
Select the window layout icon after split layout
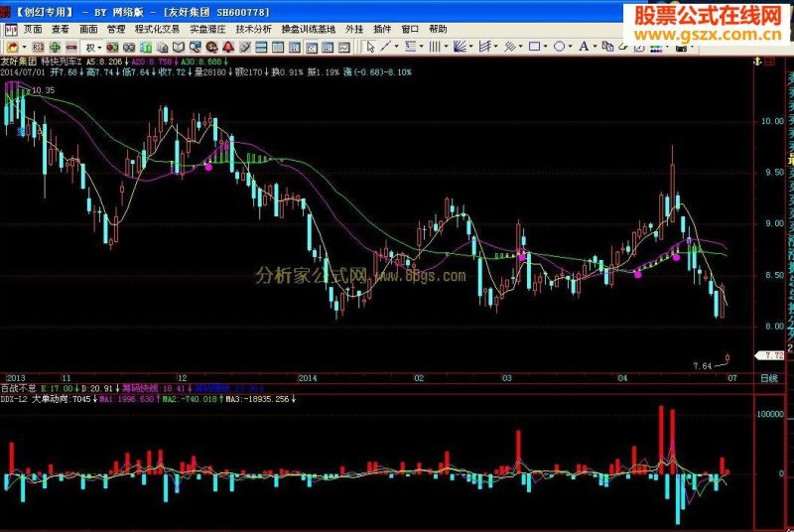click(278, 48)
